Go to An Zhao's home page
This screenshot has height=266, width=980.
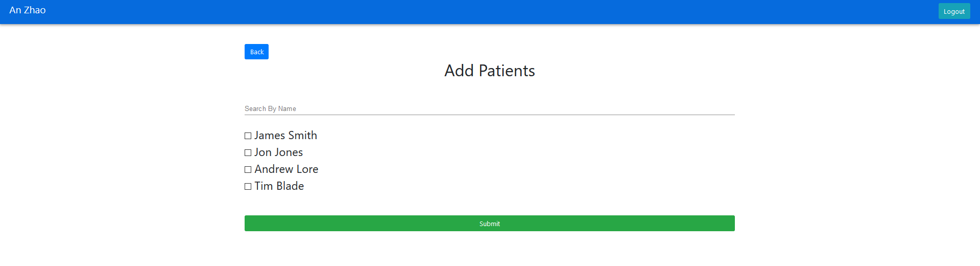click(x=28, y=10)
